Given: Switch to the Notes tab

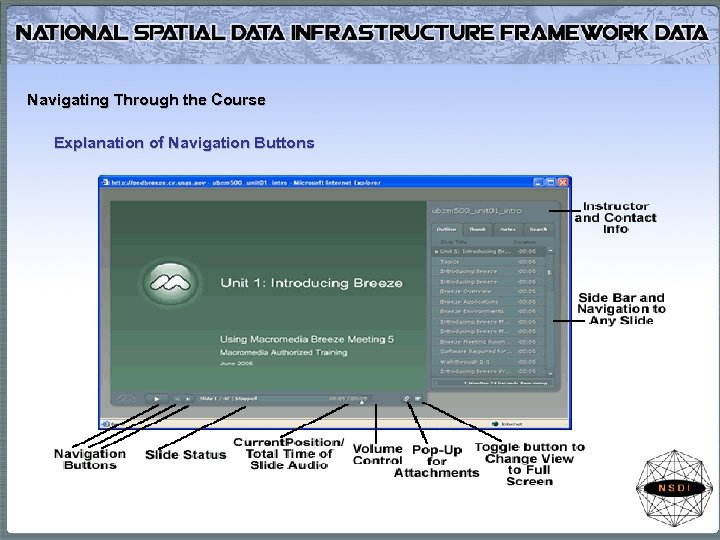Looking at the screenshot, I should click(508, 229).
